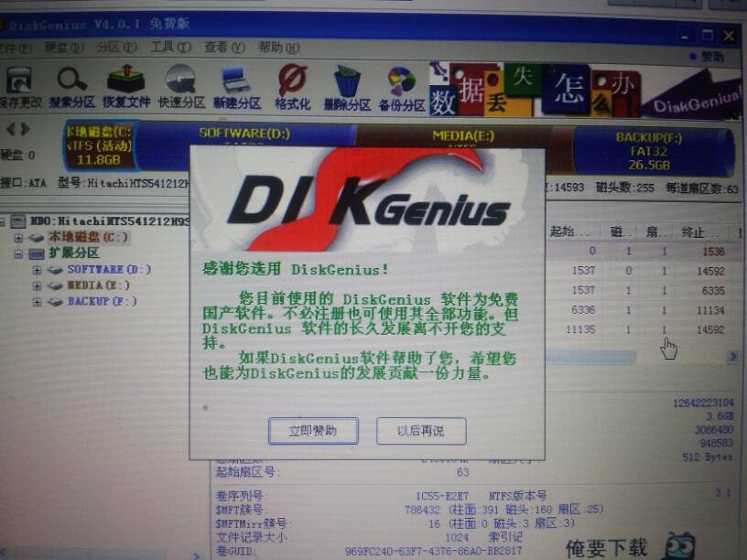The image size is (747, 560).
Task: Expand SOFTWARE (D:) node in the tree
Action: [x=37, y=270]
